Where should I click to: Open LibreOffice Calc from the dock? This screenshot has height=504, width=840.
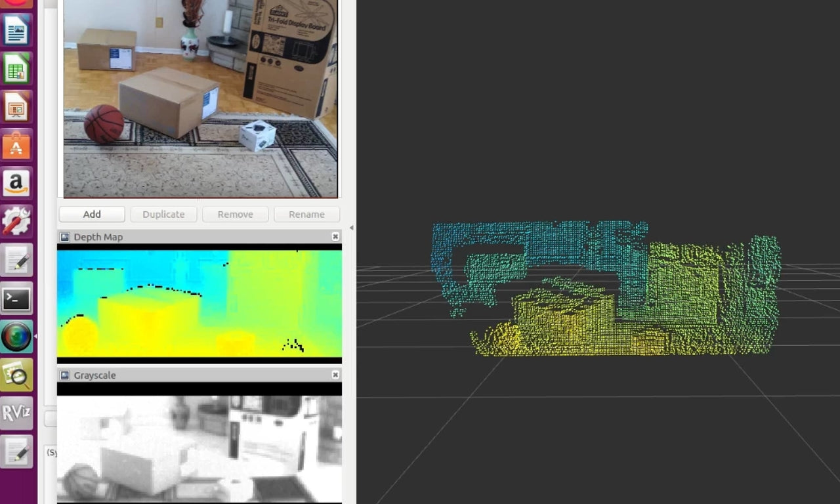(x=16, y=68)
